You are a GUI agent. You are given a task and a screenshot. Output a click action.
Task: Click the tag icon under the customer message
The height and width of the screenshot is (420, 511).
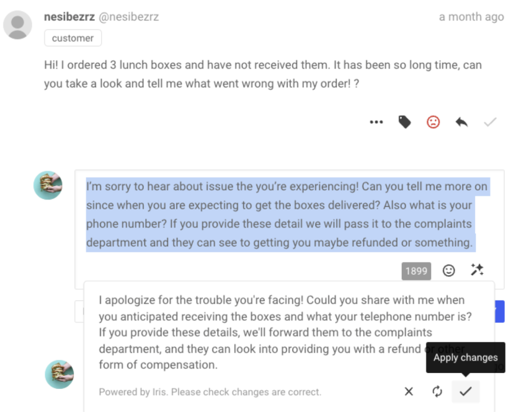coord(404,122)
